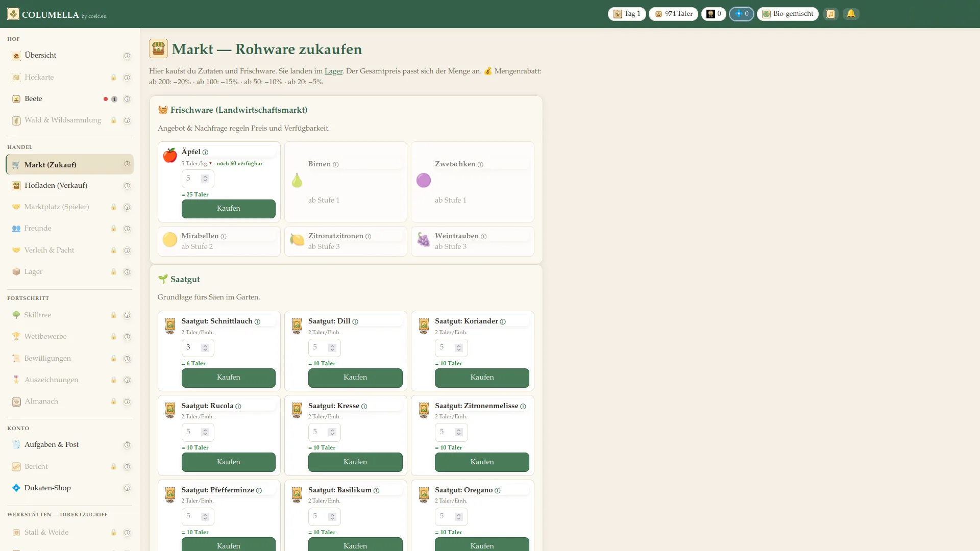Adjust Zitronenmelisse quantity stepper arrows
980x551 pixels.
459,432
